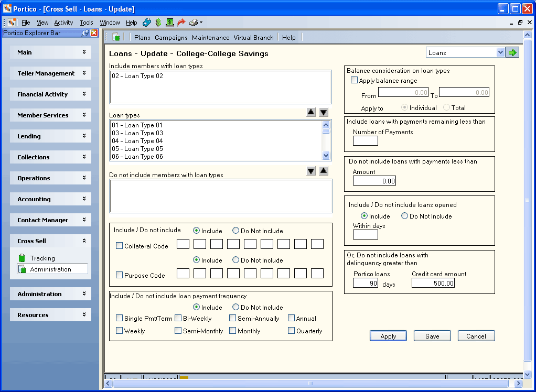Close the Portico Explorer Bar

point(94,33)
